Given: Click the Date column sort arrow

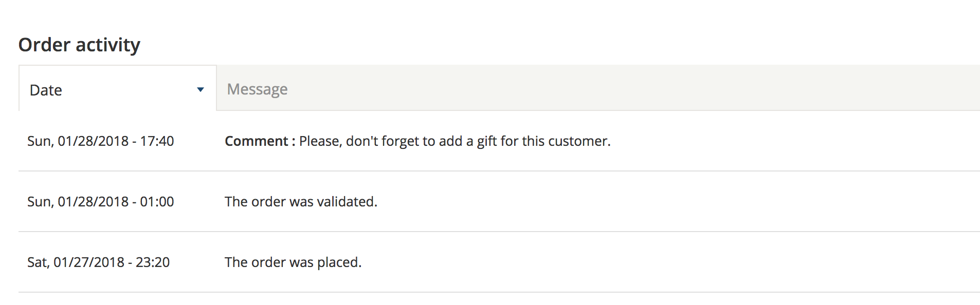Looking at the screenshot, I should 201,90.
